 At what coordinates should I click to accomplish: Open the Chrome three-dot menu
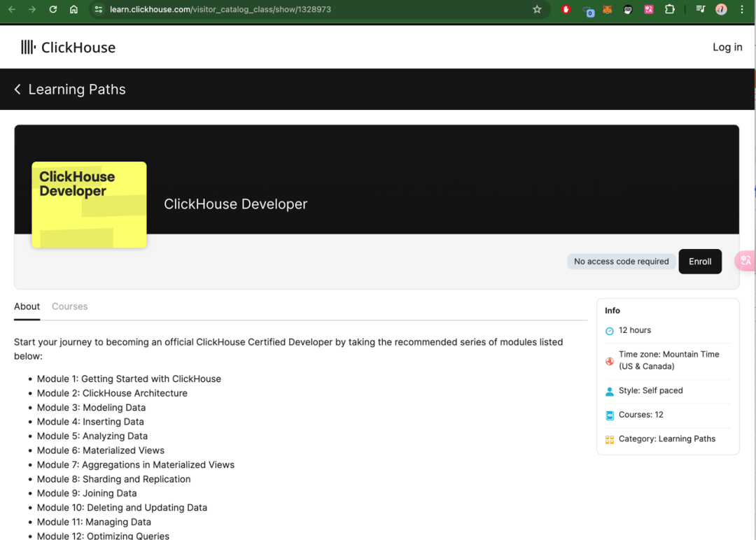(x=742, y=9)
